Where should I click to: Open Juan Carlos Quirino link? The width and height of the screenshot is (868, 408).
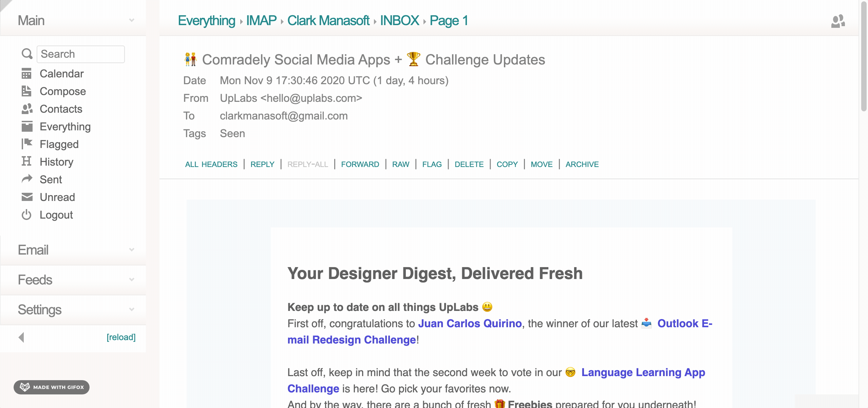[x=470, y=323]
